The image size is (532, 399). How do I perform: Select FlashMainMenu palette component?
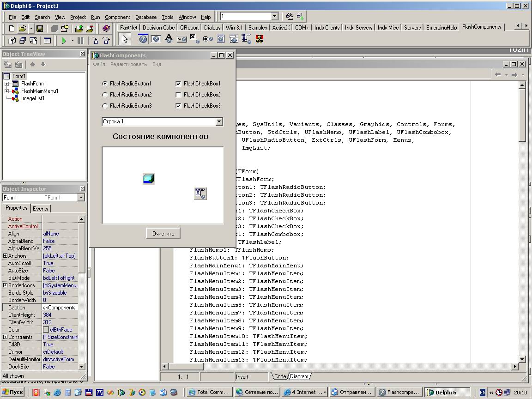[x=246, y=39]
